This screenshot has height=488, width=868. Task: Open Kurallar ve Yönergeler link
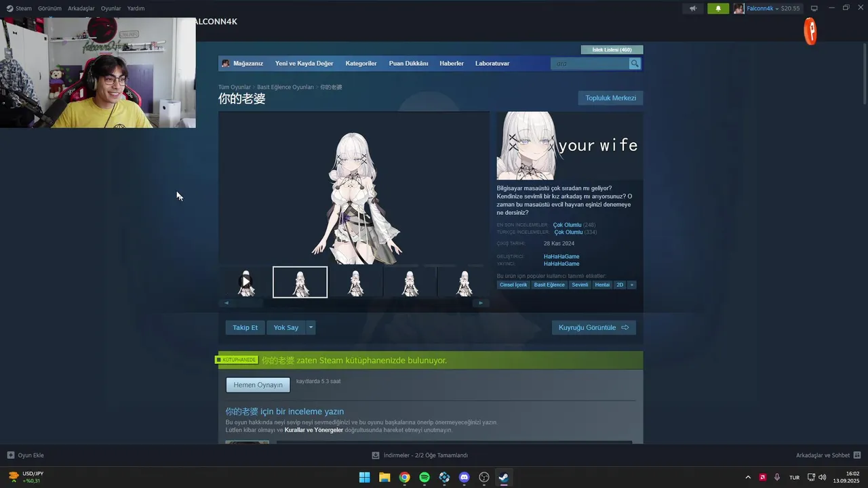point(314,430)
